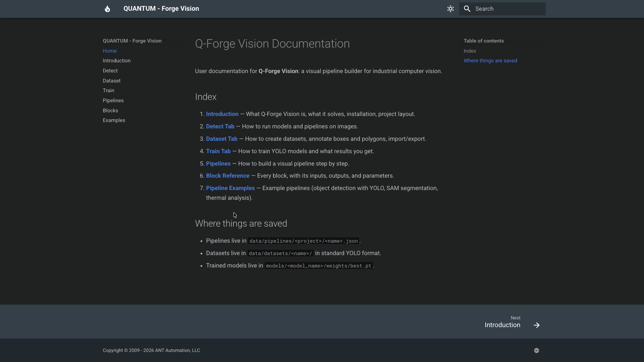Open Blocks in the sidebar
The height and width of the screenshot is (362, 644).
110,111
